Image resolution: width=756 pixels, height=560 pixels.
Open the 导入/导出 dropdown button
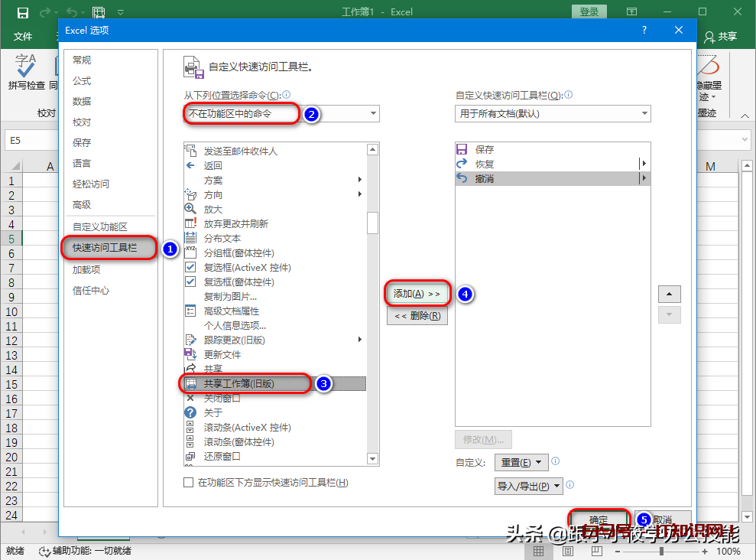click(528, 487)
